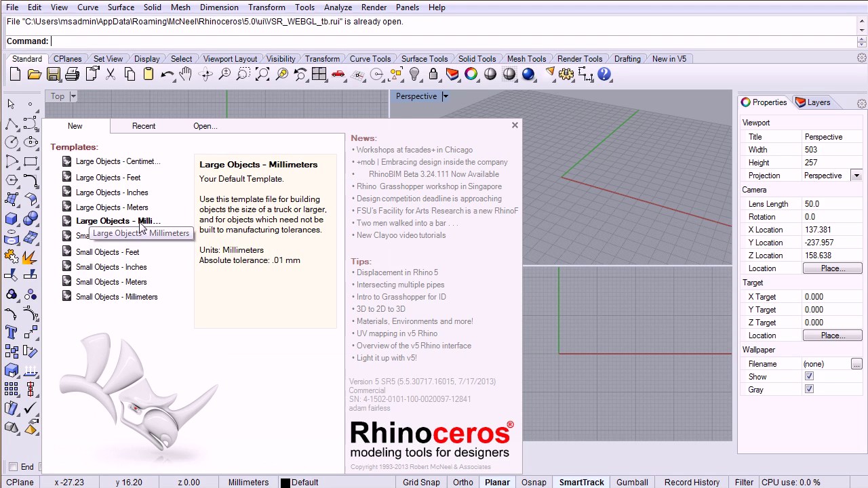This screenshot has width=868, height=488.
Task: Toggle Ortho mode in status bar
Action: point(463,483)
